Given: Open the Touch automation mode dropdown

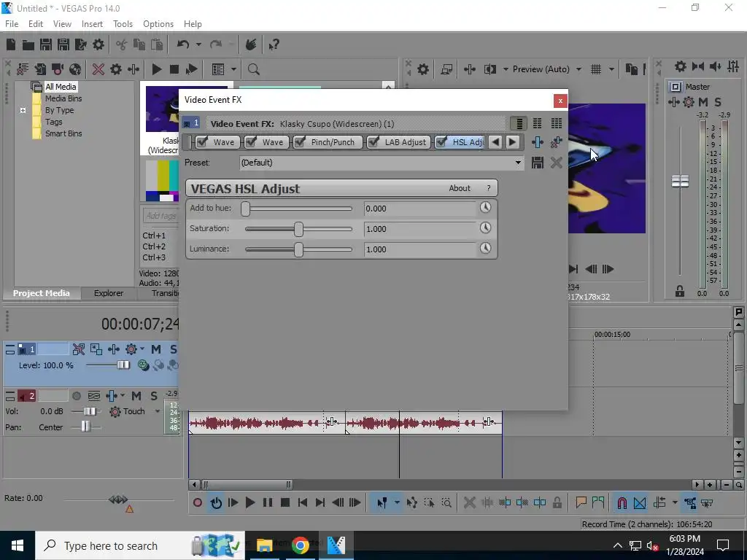Looking at the screenshot, I should point(158,411).
